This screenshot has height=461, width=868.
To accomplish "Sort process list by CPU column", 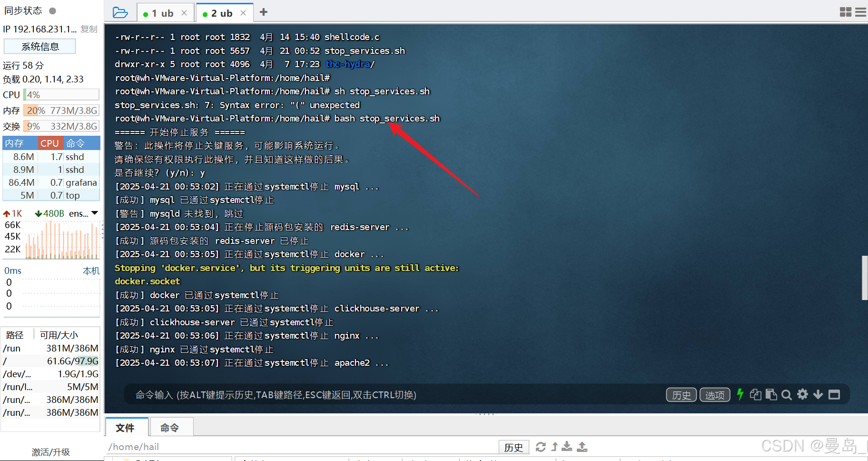I will tap(49, 143).
